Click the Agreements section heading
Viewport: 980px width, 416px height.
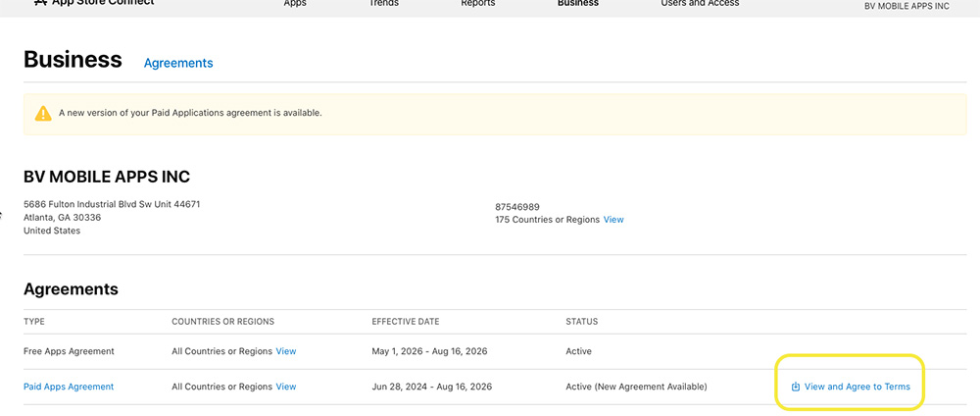[71, 289]
